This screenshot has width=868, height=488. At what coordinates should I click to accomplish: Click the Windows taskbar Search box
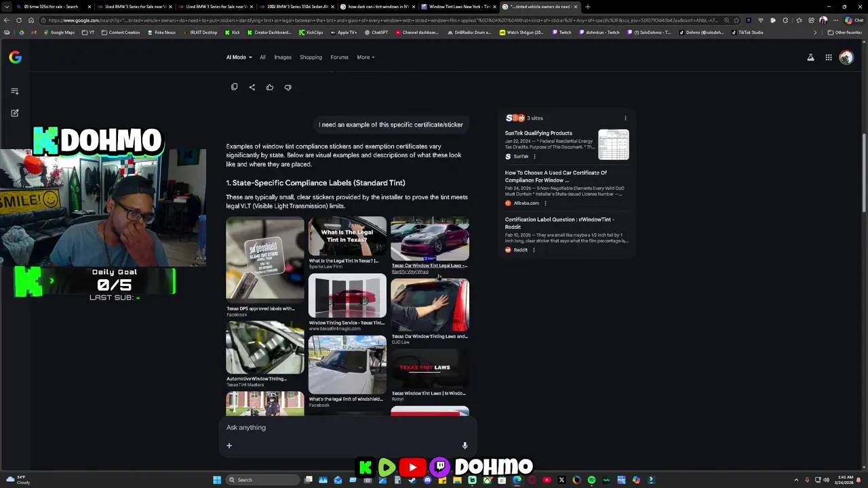(x=263, y=480)
